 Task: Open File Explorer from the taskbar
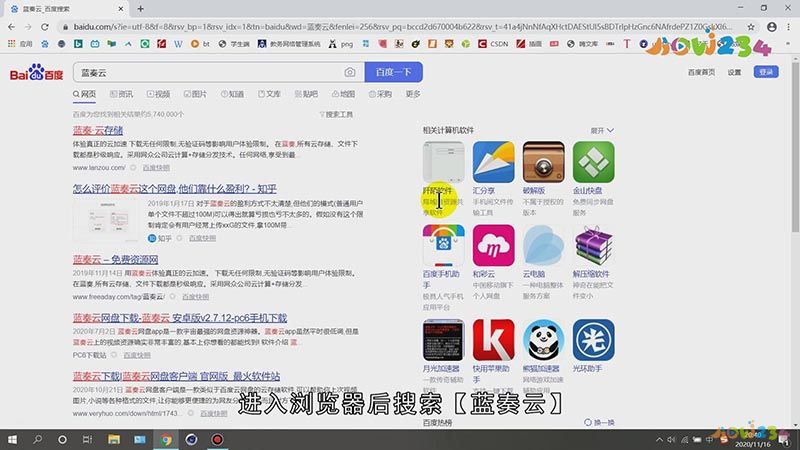[x=114, y=439]
